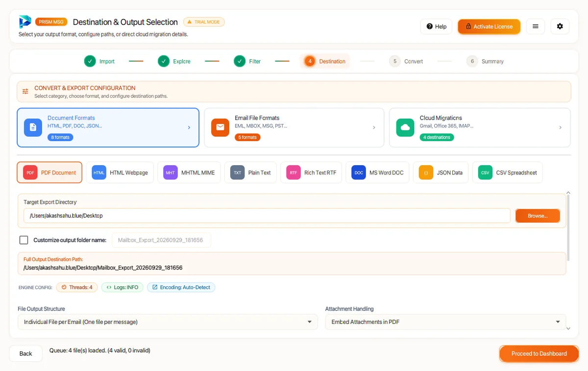Expand Document Formats category chevron

pos(189,127)
